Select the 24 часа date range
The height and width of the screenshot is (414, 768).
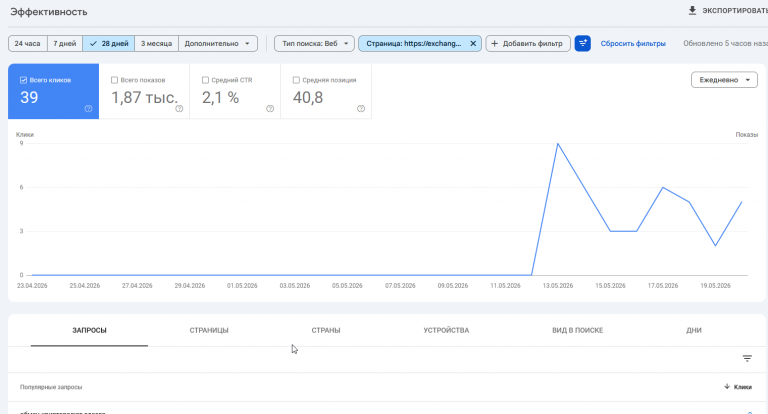tap(28, 44)
